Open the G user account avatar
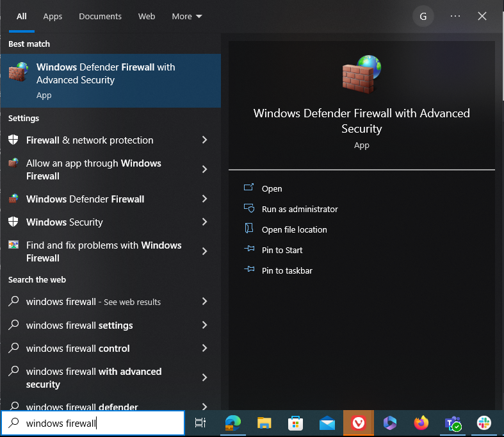 [x=423, y=16]
